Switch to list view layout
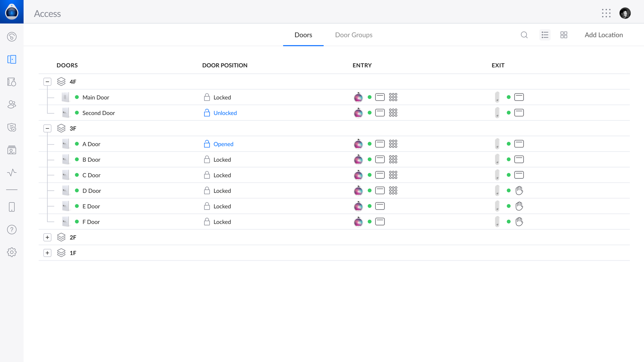Image resolution: width=644 pixels, height=362 pixels. 545,35
